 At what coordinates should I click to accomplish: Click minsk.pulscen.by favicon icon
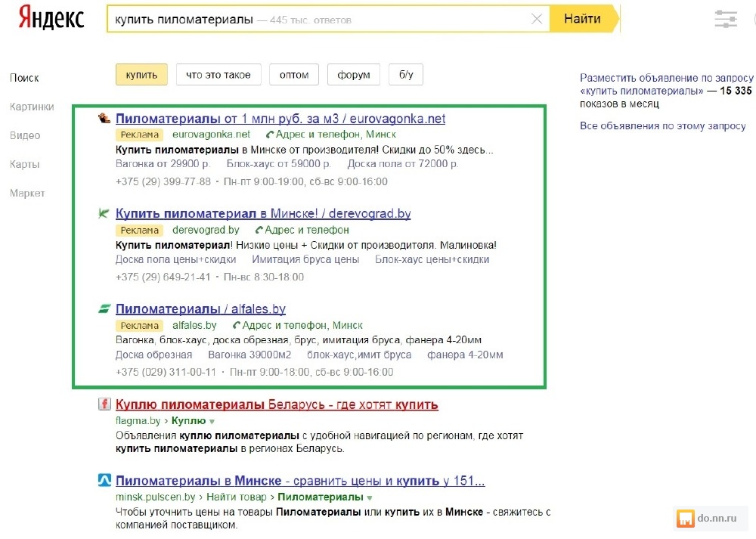pos(104,480)
